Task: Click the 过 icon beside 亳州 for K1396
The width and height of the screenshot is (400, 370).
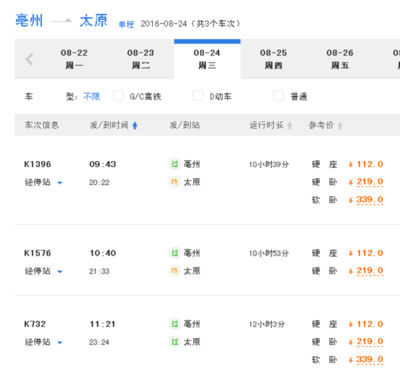Action: 175,164
